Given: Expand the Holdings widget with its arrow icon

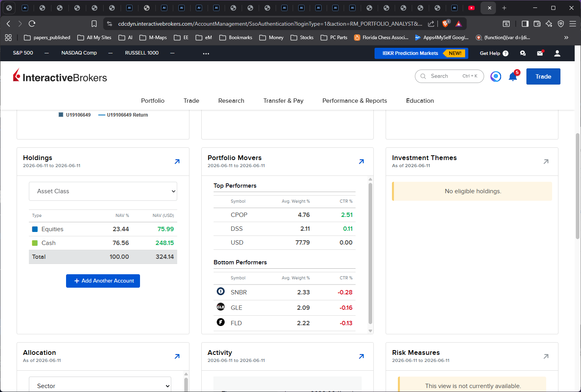Looking at the screenshot, I should click(x=177, y=161).
